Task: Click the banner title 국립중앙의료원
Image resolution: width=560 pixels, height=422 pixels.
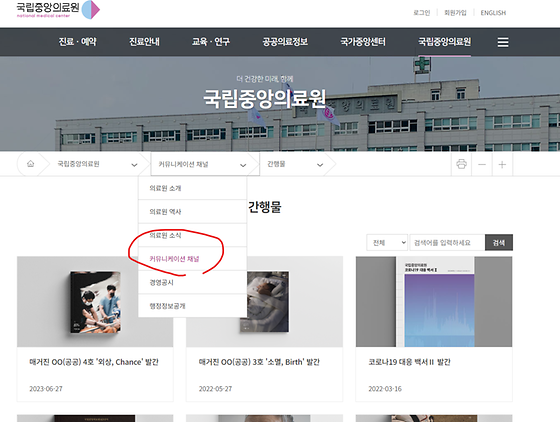Action: coord(265,99)
